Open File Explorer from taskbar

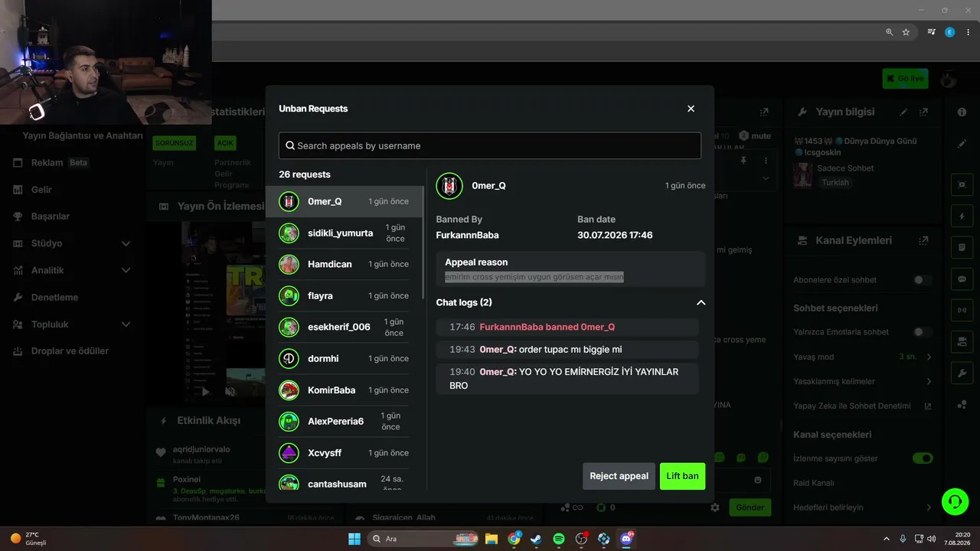492,539
